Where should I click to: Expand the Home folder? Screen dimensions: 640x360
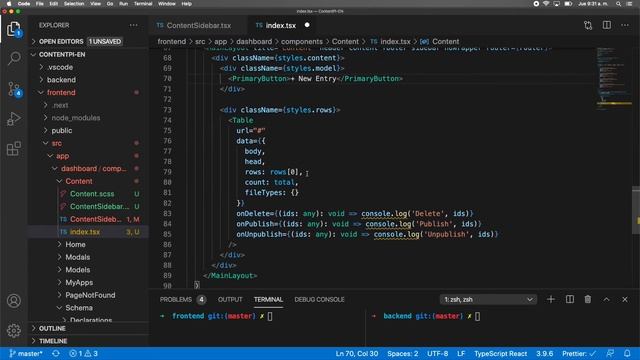(76, 244)
